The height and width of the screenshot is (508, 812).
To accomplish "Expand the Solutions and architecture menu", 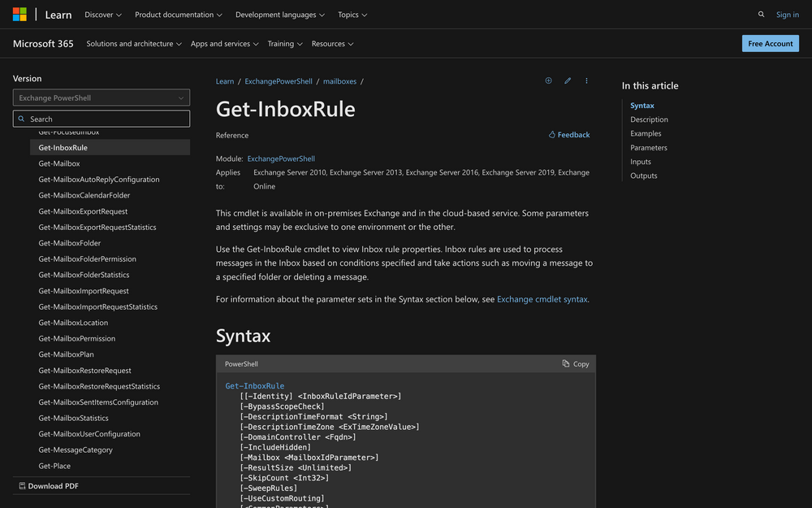I will click(x=134, y=44).
